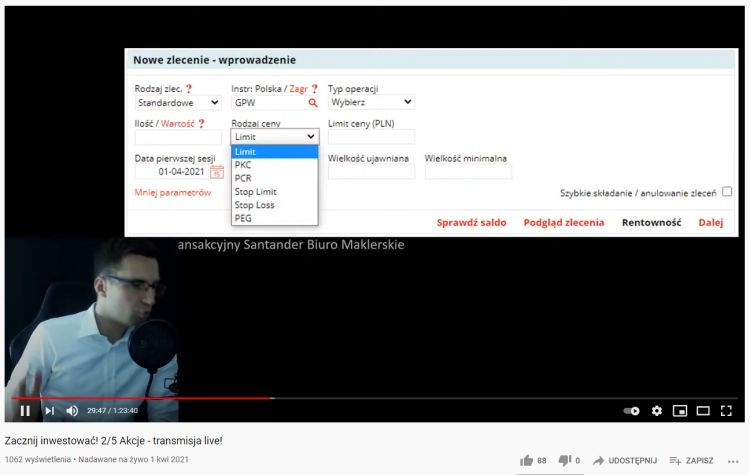Screen dimensions: 750x475
Task: Click the Limit ceny (PLN) input field
Action: pyautogui.click(x=371, y=137)
